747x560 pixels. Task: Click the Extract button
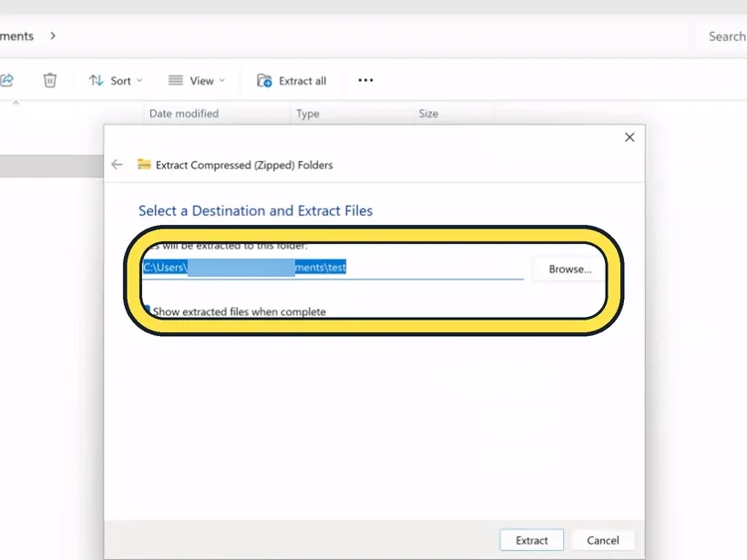tap(532, 540)
